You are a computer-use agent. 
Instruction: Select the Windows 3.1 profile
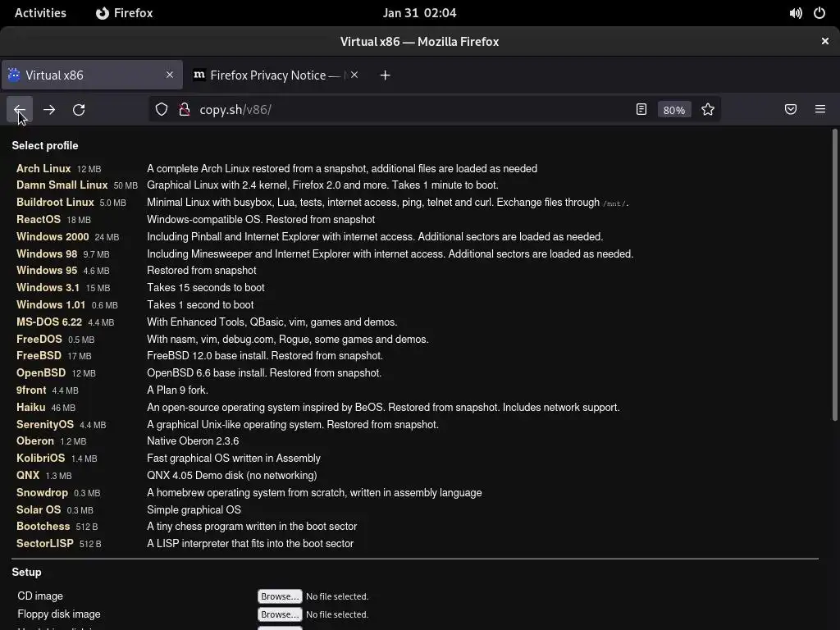[x=48, y=287]
